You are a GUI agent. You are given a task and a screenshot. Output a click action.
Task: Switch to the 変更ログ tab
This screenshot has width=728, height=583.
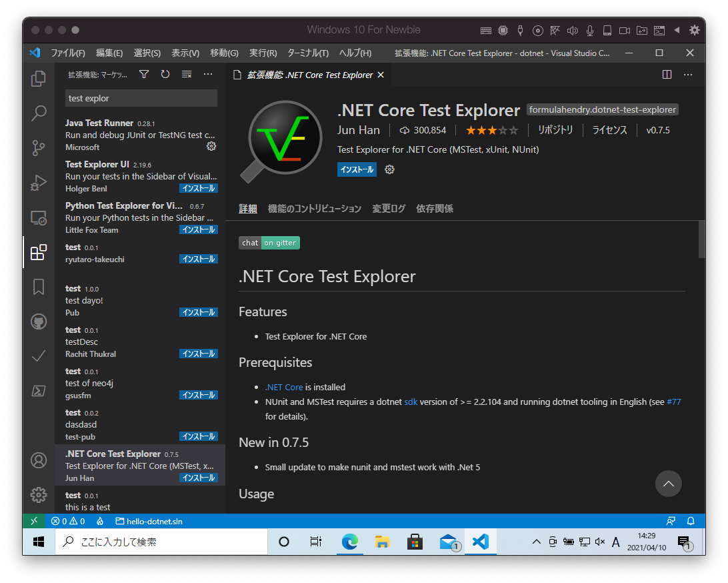389,209
